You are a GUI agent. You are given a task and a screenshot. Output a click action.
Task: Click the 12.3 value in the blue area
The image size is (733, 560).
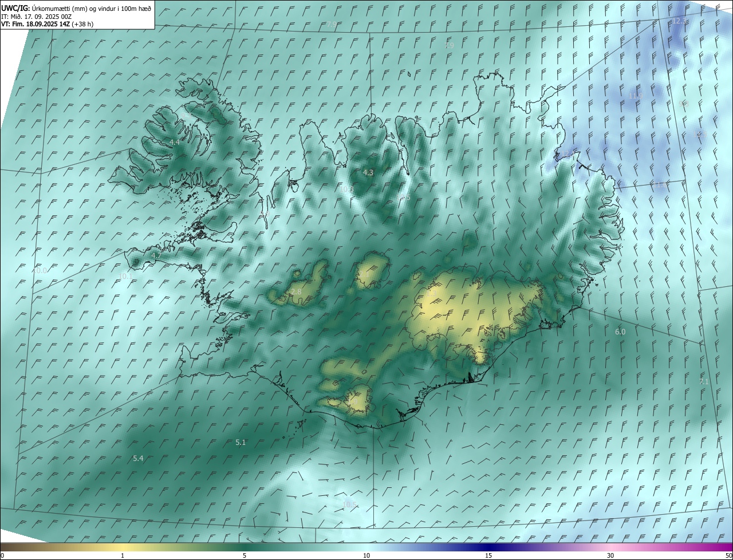(x=679, y=21)
